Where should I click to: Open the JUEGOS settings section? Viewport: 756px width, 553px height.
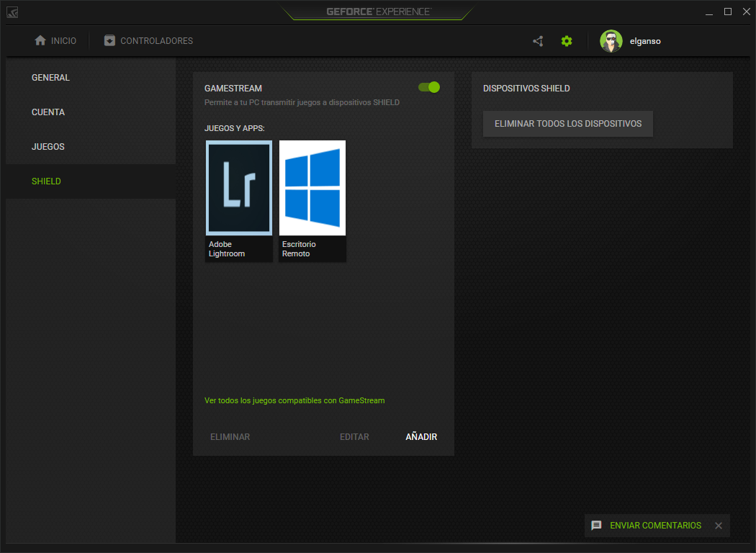pos(91,147)
